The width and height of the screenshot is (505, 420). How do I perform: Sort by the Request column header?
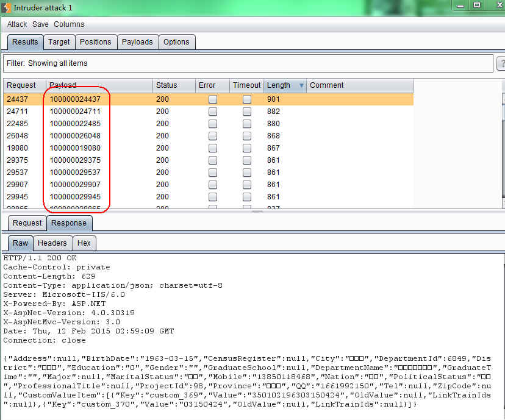24,85
